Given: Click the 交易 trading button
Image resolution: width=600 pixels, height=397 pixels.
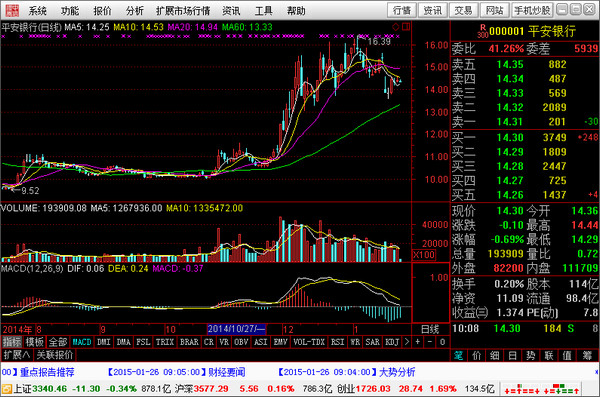Looking at the screenshot, I should (x=463, y=10).
